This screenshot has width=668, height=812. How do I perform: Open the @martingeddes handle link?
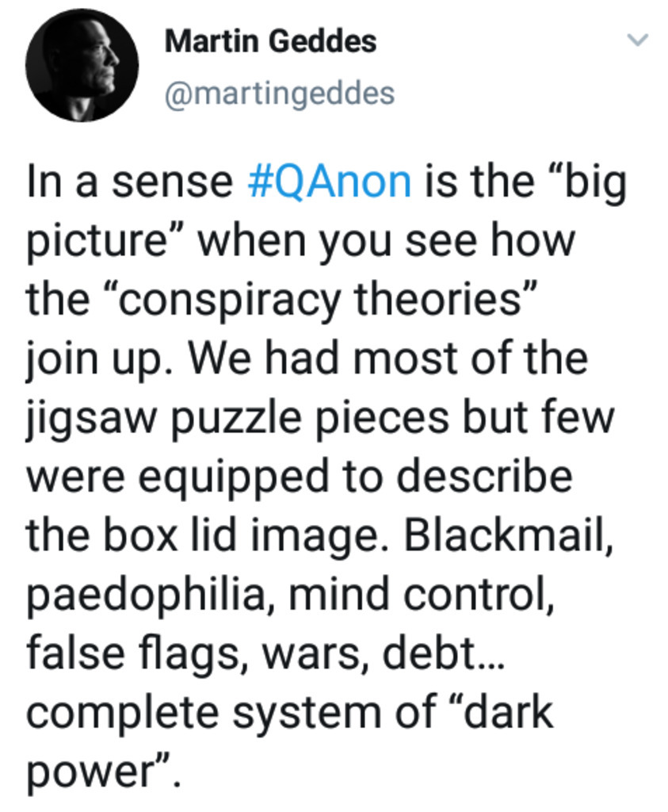(x=280, y=94)
